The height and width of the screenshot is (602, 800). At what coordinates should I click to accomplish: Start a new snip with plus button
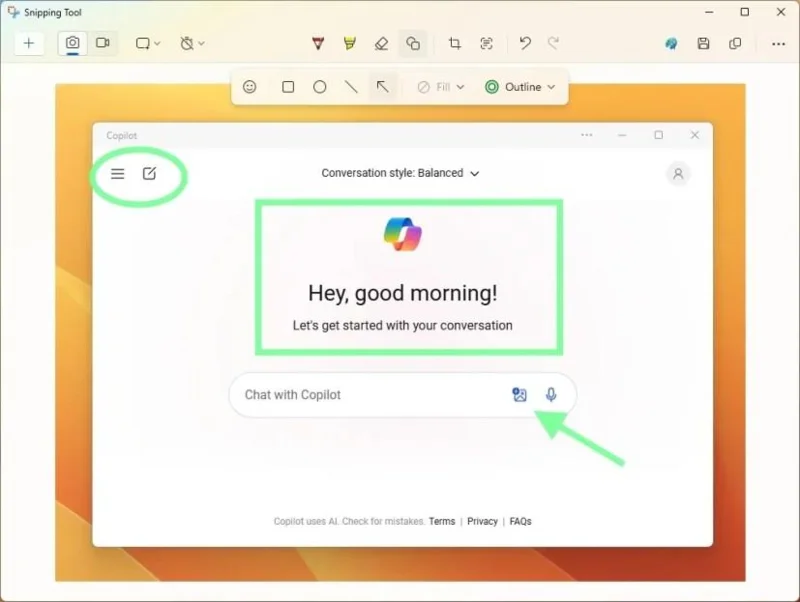(x=29, y=43)
